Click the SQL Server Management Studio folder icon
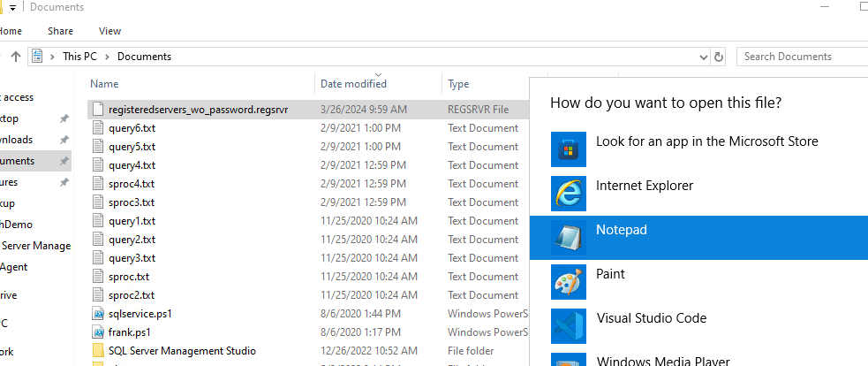 (99, 351)
